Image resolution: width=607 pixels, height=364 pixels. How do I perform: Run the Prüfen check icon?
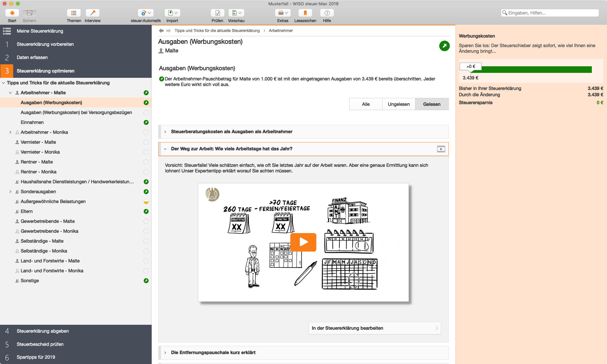tap(218, 13)
